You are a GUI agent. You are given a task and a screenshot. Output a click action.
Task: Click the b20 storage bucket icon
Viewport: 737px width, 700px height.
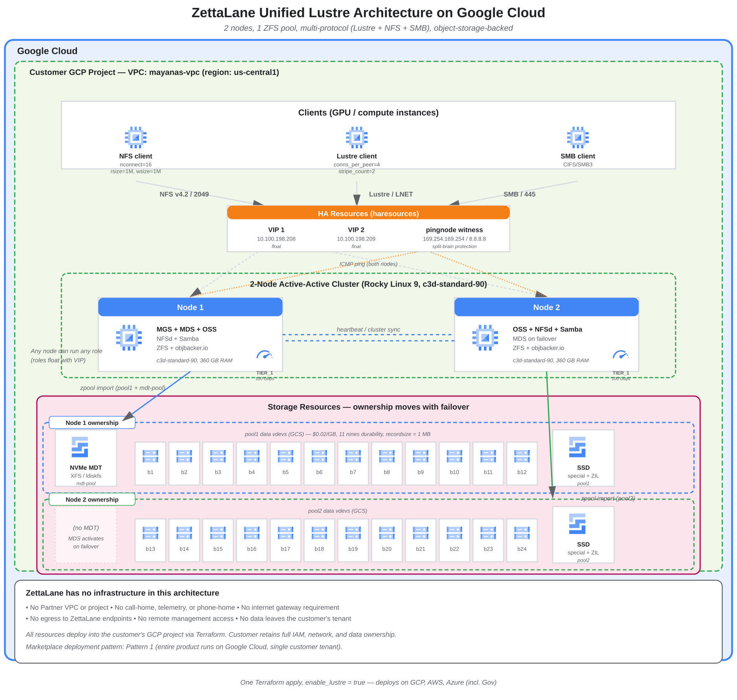tap(387, 533)
